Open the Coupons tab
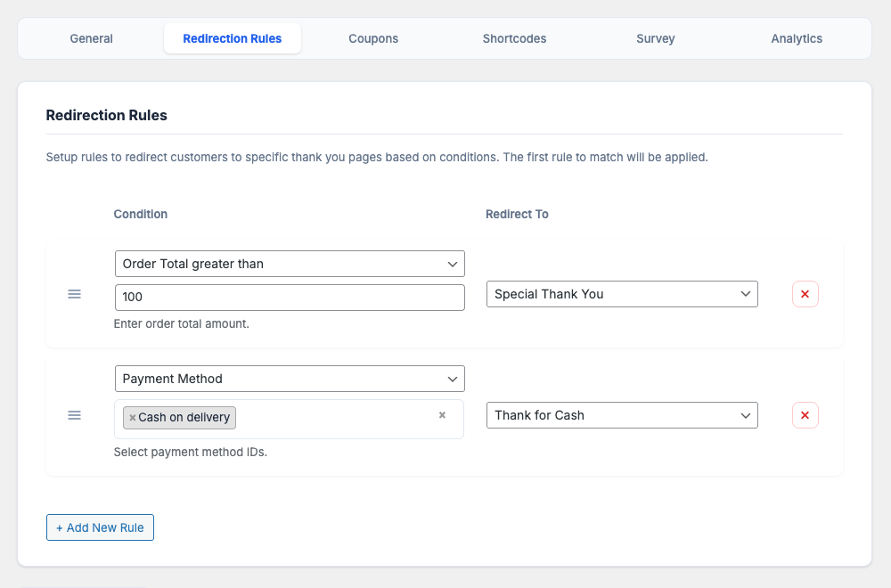This screenshot has width=891, height=588. pyautogui.click(x=373, y=38)
